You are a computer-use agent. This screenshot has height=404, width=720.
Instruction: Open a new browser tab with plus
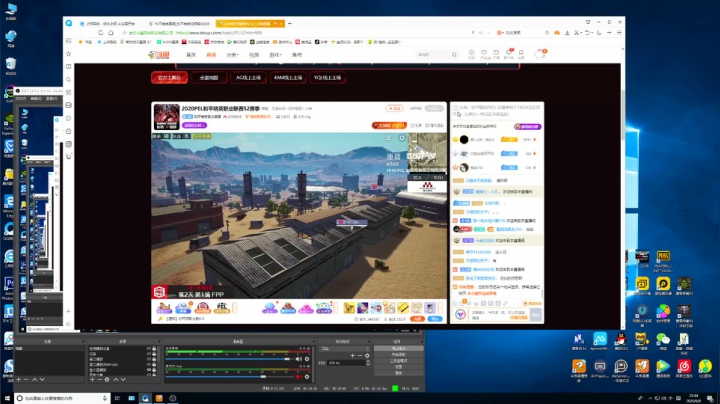coord(289,23)
